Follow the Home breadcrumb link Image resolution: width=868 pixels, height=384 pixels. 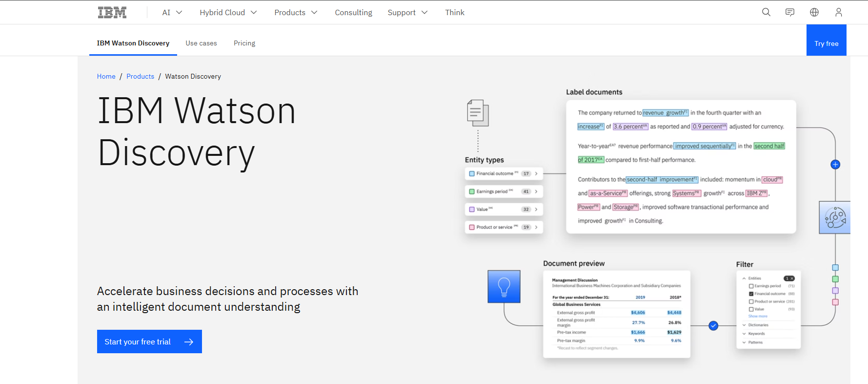(x=106, y=76)
